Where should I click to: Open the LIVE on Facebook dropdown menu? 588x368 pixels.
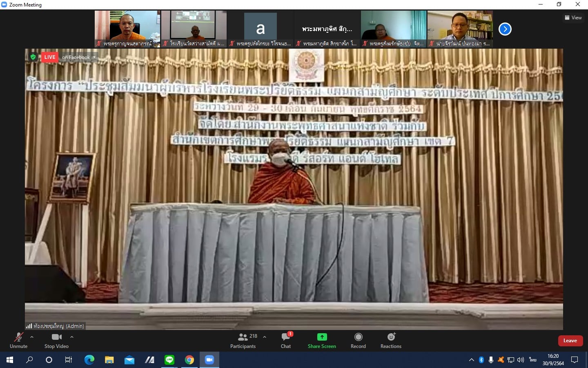coord(94,57)
